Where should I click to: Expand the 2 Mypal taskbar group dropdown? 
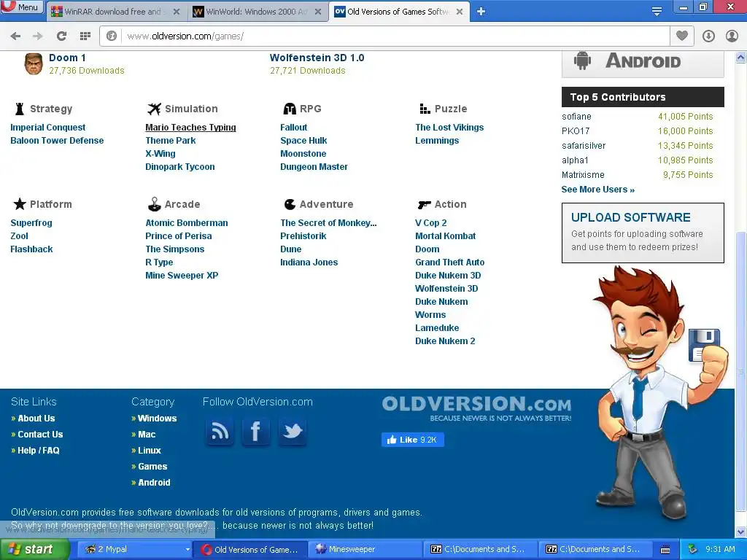tap(187, 550)
